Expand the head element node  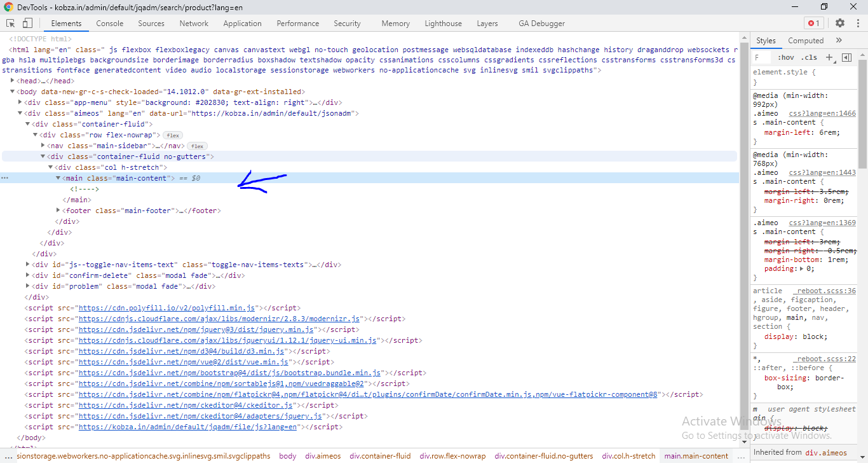click(13, 81)
